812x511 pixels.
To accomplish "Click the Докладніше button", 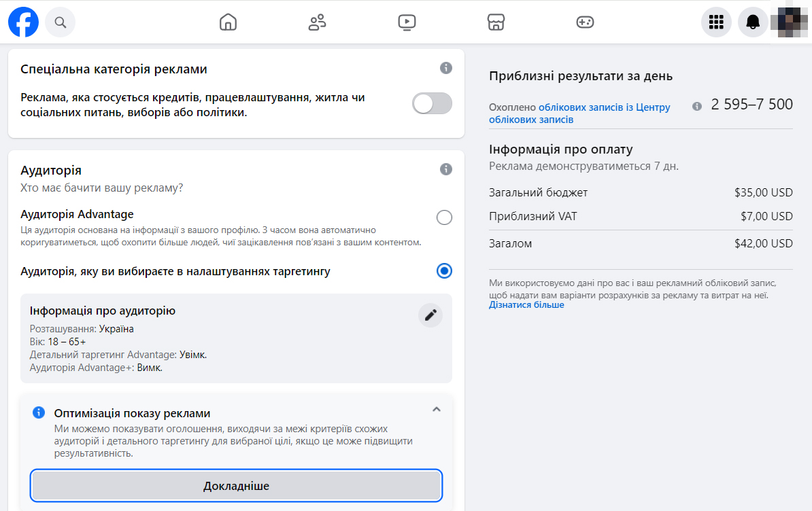I will click(236, 485).
